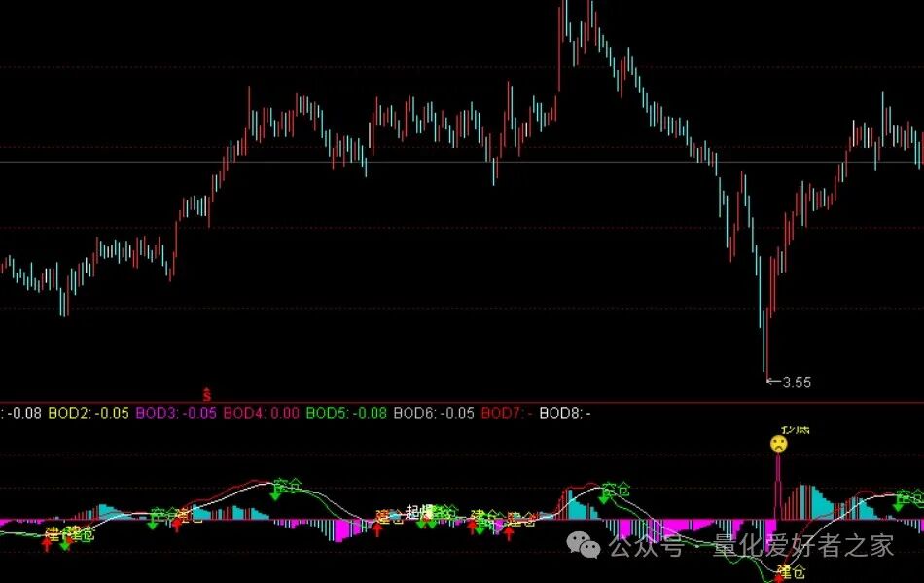Click the red up arrow under 建仓 left of 起爆
The image size is (924, 583).
[x=377, y=528]
